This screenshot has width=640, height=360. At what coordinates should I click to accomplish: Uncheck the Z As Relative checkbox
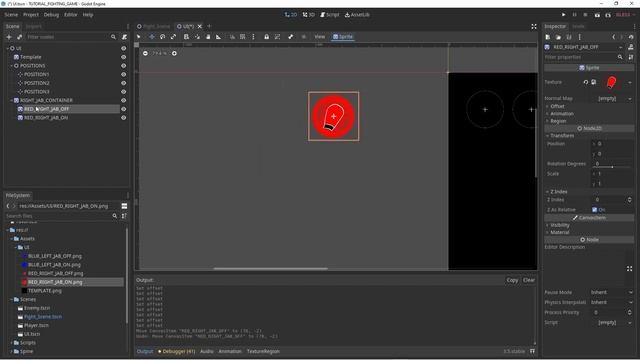pyautogui.click(x=595, y=210)
